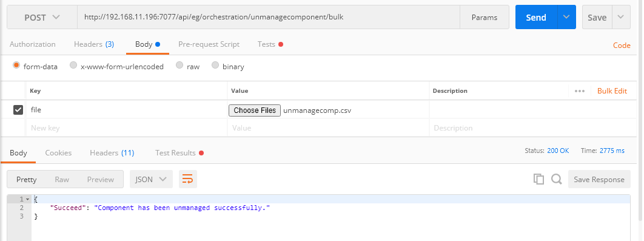Choose the binary body type radio
Screen dimensions: 644x241
(215, 65)
